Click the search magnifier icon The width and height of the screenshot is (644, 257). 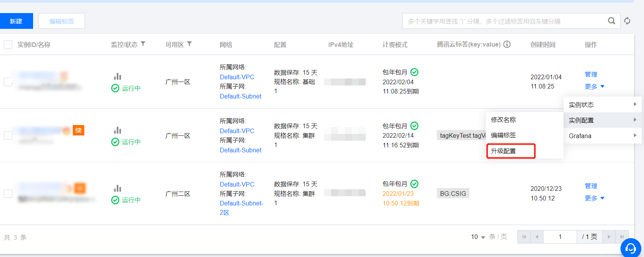click(x=611, y=21)
